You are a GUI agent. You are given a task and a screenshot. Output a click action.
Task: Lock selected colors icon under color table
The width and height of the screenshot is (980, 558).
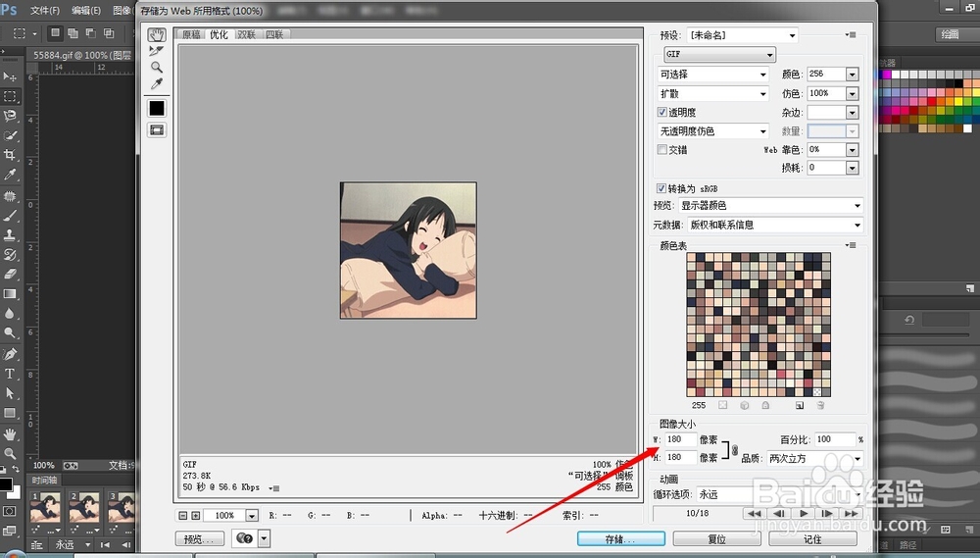(765, 405)
